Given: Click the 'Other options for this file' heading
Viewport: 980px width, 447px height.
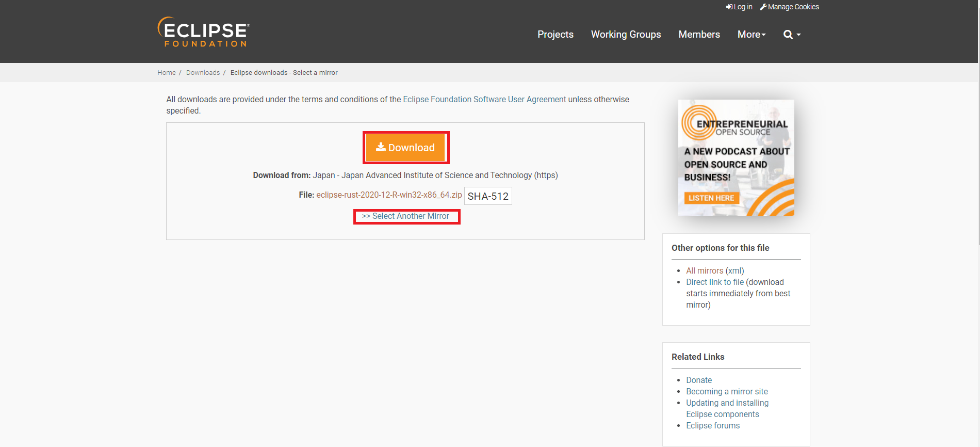Looking at the screenshot, I should point(720,248).
